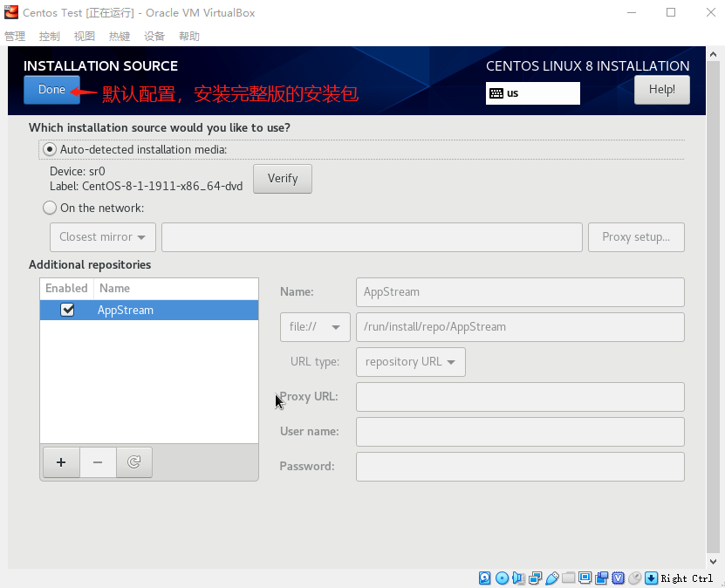Open the 设备 menu
The height and width of the screenshot is (588, 725).
(x=154, y=36)
